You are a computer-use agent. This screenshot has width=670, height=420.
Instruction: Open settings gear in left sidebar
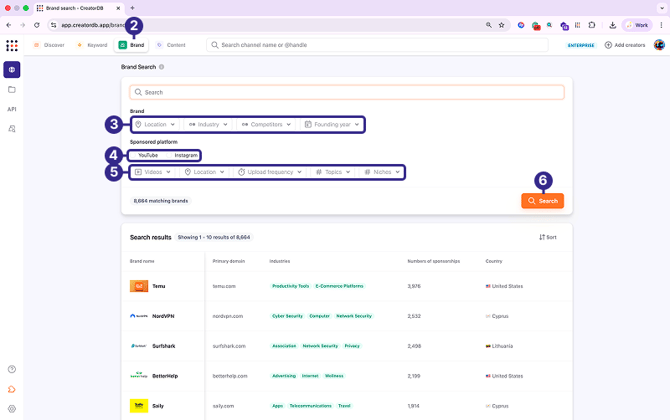pyautogui.click(x=12, y=408)
